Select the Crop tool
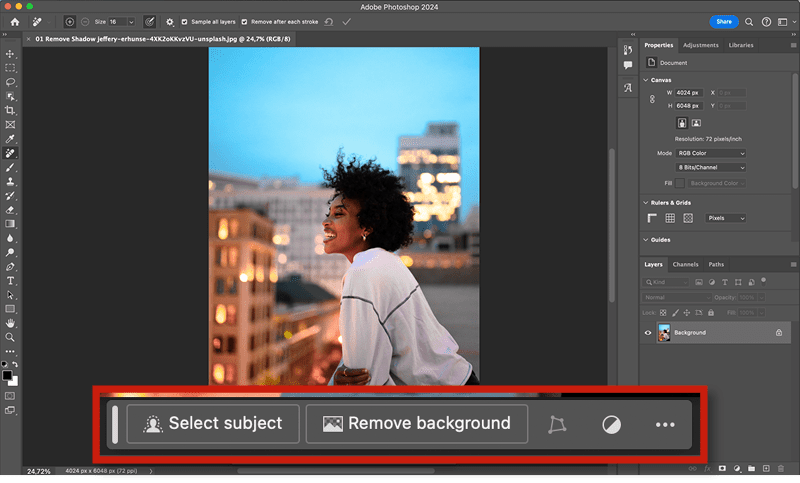Viewport: 800px width, 483px height. point(10,110)
